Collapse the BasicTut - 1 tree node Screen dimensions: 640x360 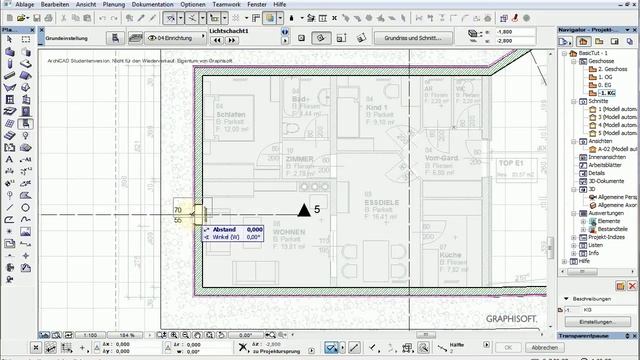564,53
